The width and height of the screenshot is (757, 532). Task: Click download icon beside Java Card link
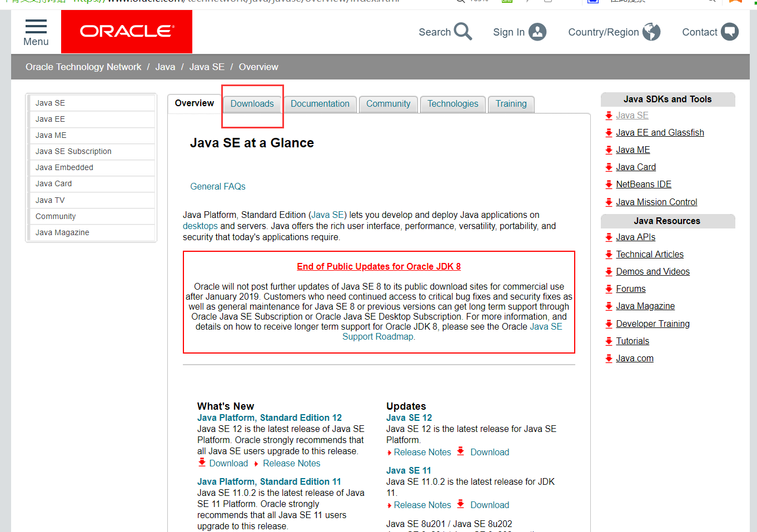tap(609, 167)
